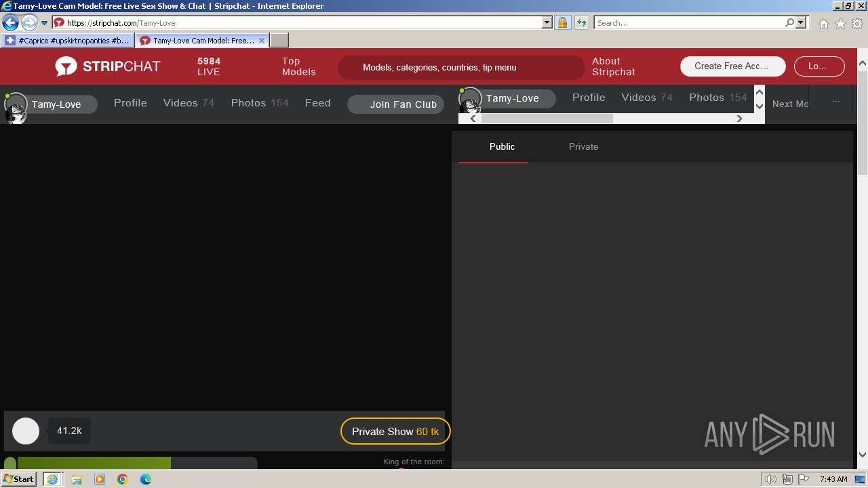Expand the search provider dropdown arrow
The image size is (868, 488).
(x=801, y=22)
